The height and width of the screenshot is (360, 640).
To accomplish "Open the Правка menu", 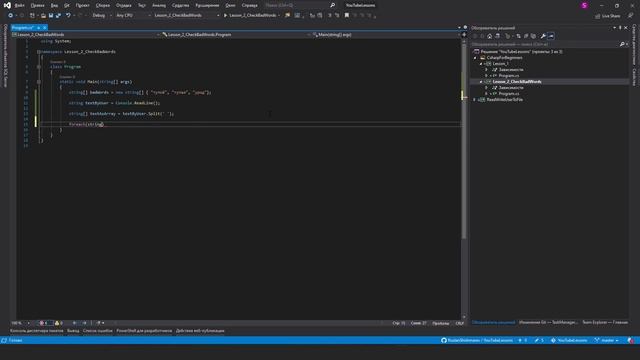I will [37, 5].
